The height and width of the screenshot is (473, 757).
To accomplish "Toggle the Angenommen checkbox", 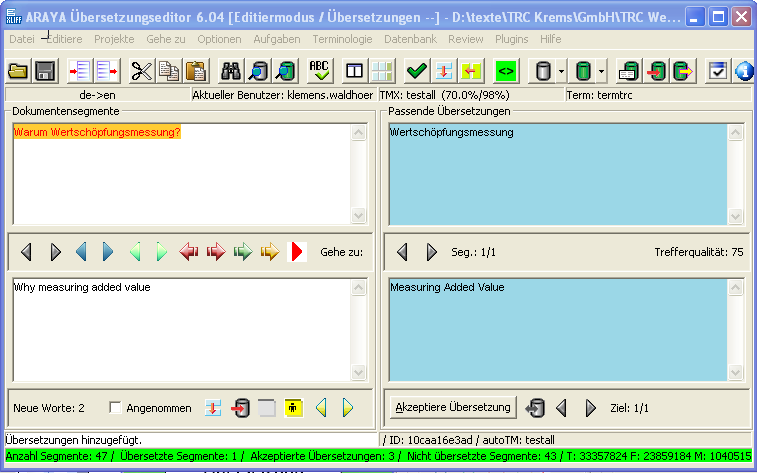I will pos(115,408).
